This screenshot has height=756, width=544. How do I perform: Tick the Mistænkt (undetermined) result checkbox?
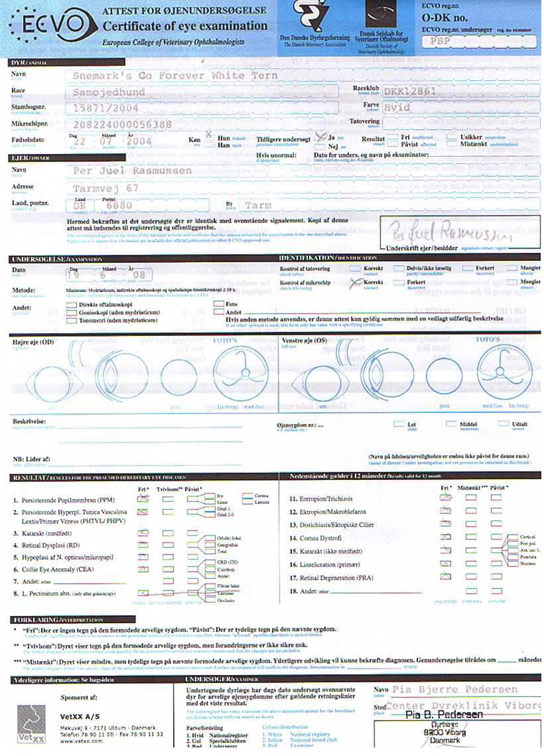coord(452,144)
